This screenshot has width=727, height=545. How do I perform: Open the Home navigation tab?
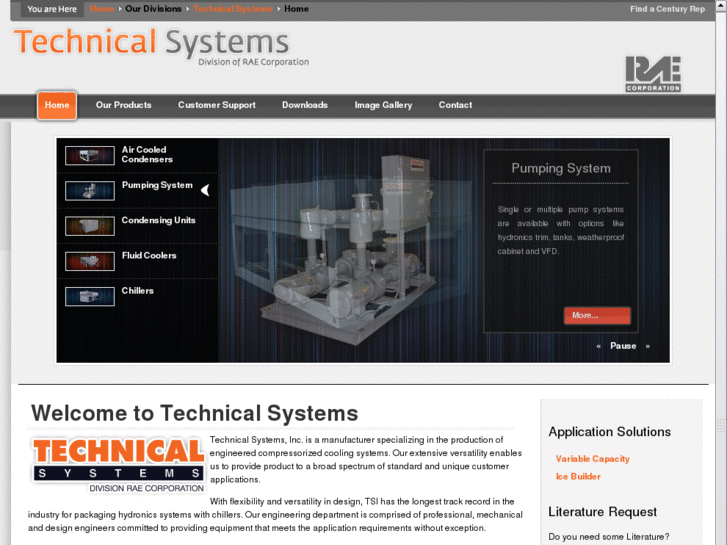[x=57, y=105]
